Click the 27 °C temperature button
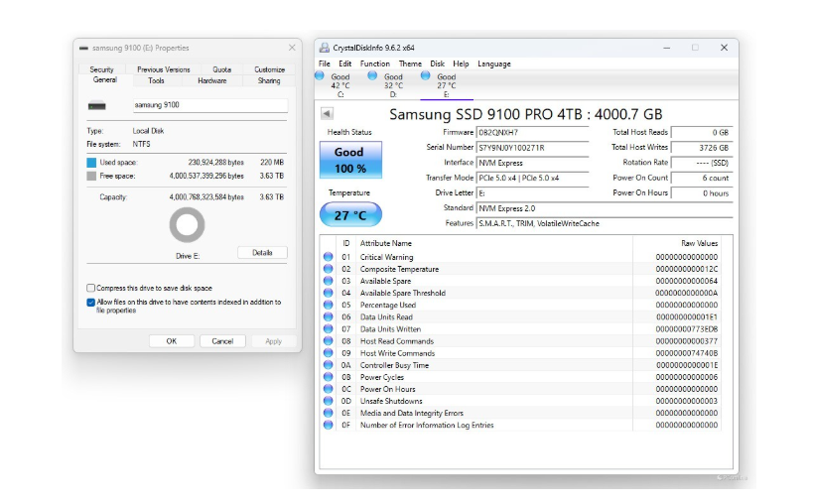The height and width of the screenshot is (504, 813). [350, 215]
